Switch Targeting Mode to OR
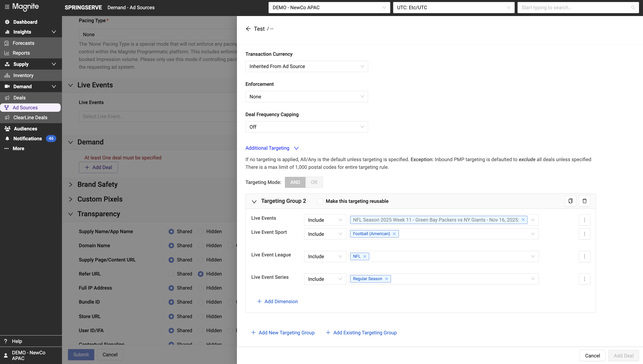The image size is (643, 364). pyautogui.click(x=314, y=182)
